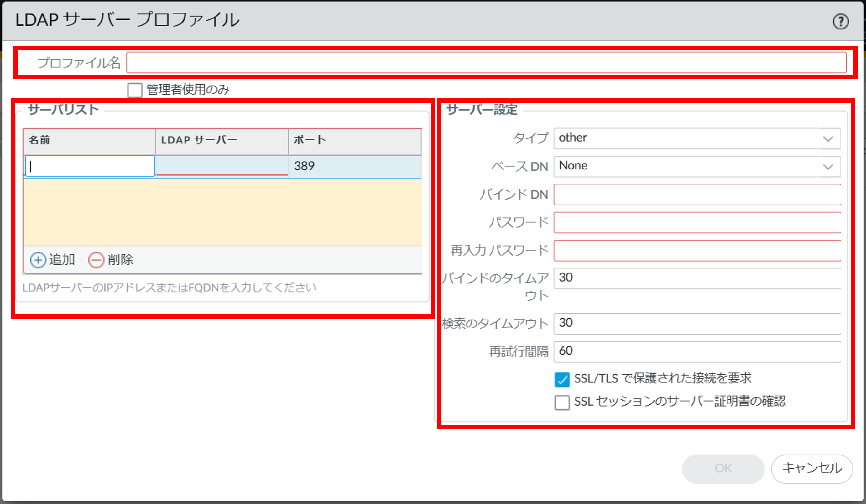This screenshot has height=504, width=866.
Task: Click the ポート column header
Action: pyautogui.click(x=354, y=140)
